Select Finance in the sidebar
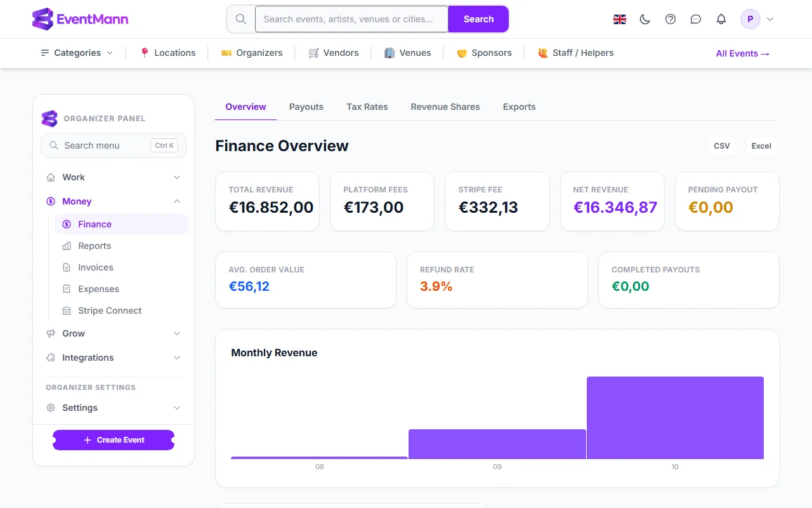 tap(121, 224)
